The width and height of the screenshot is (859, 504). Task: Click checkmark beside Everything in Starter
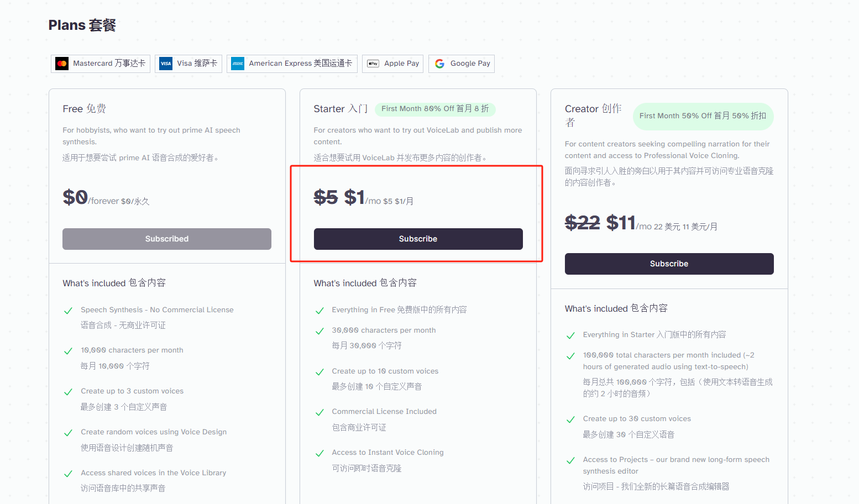[x=570, y=335]
